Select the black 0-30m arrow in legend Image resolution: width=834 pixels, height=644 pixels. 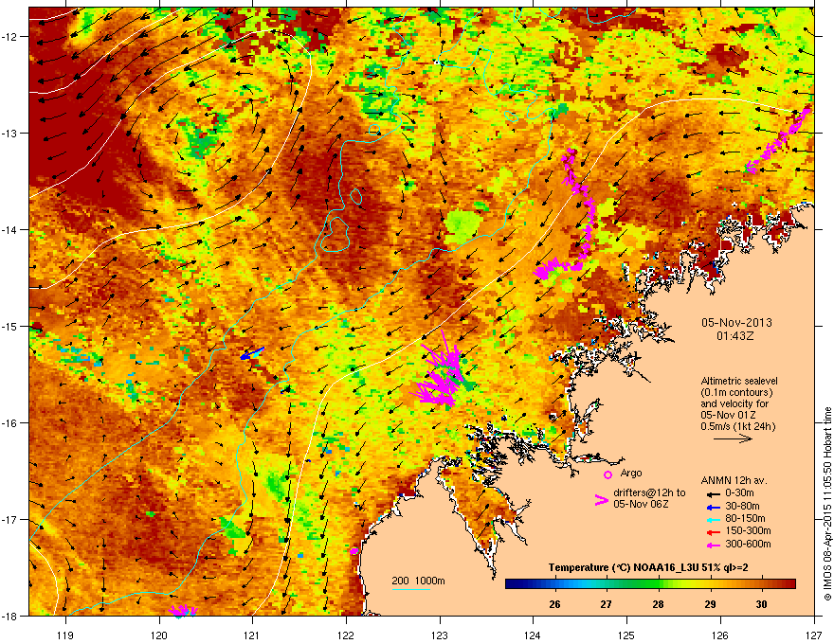(x=712, y=493)
